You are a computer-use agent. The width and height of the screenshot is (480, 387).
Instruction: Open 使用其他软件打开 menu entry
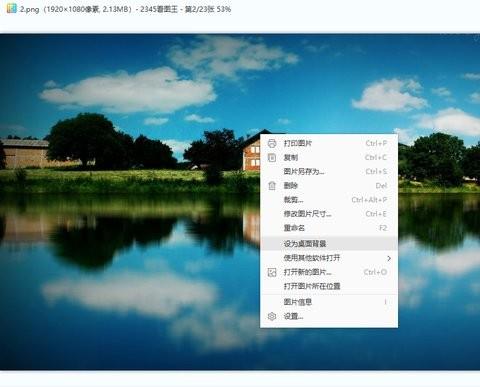329,258
